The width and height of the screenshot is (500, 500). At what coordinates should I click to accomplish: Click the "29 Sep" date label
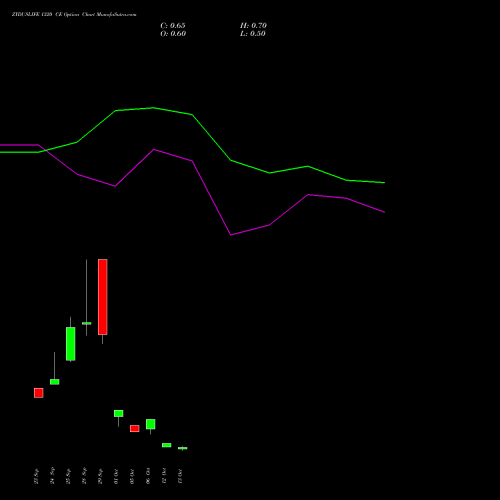coord(100,476)
